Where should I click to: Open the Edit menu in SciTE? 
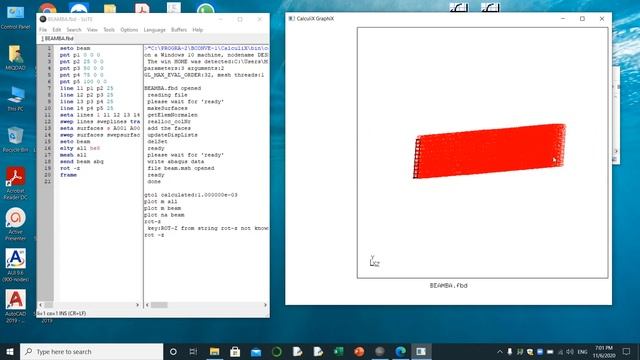pyautogui.click(x=57, y=30)
